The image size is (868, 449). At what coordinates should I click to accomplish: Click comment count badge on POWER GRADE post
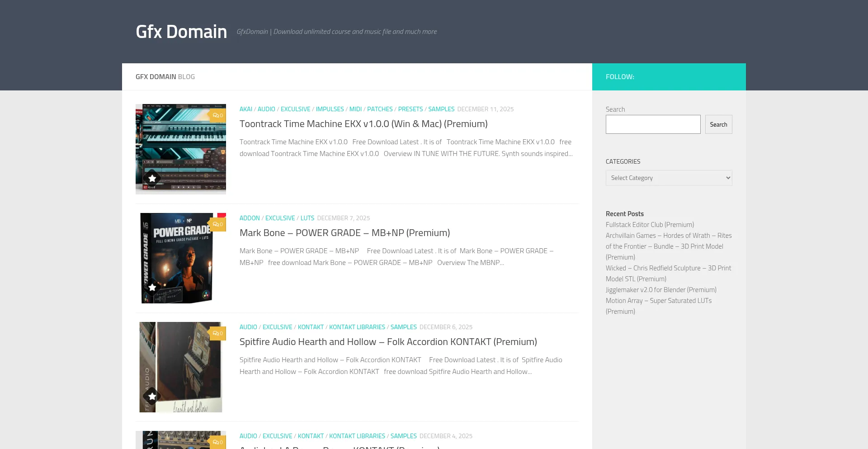pos(217,224)
